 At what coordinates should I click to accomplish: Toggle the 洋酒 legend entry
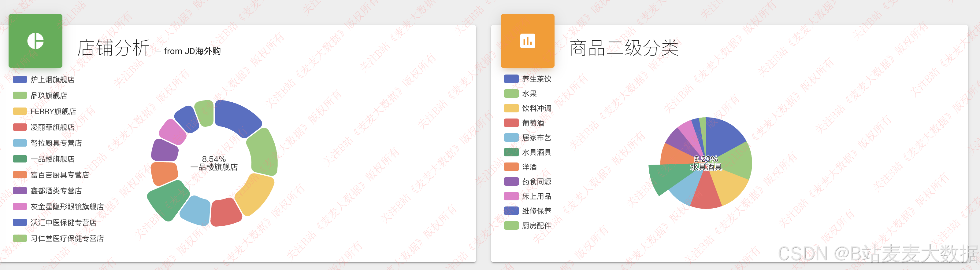(520, 167)
